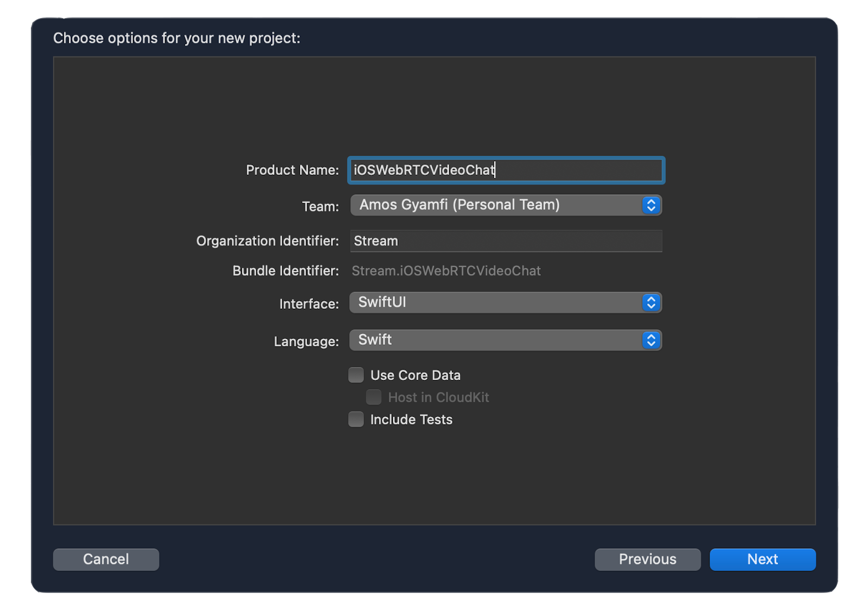Open the Team popup chevron icon
The image size is (868, 615).
click(x=650, y=205)
